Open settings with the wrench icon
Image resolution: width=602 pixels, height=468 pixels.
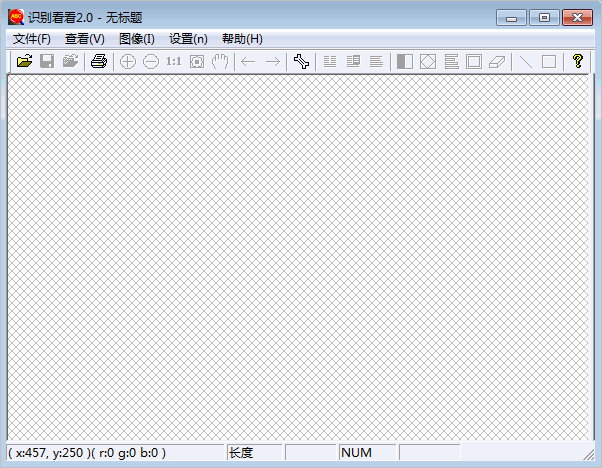coord(301,61)
